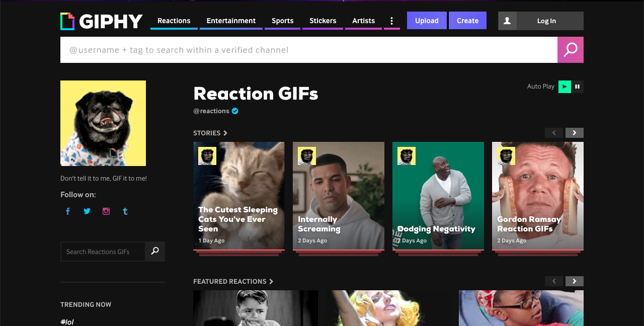
Task: Click the Search Reactions GIFs magnifier icon
Action: coord(155,251)
